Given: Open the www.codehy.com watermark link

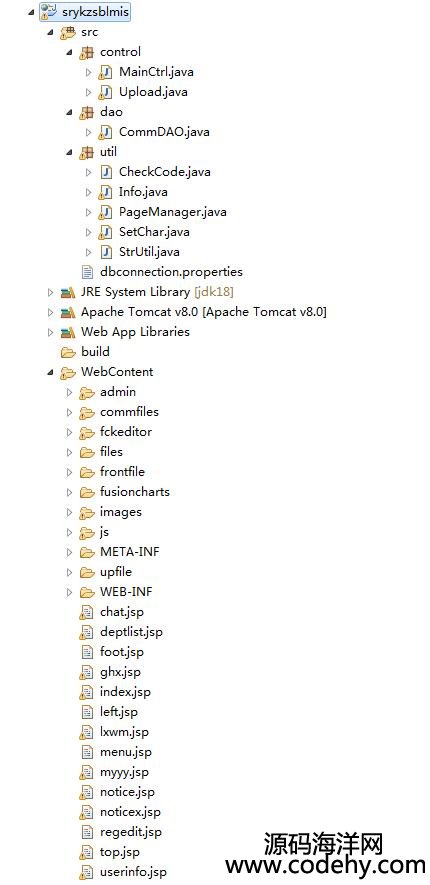Looking at the screenshot, I should click(x=325, y=865).
